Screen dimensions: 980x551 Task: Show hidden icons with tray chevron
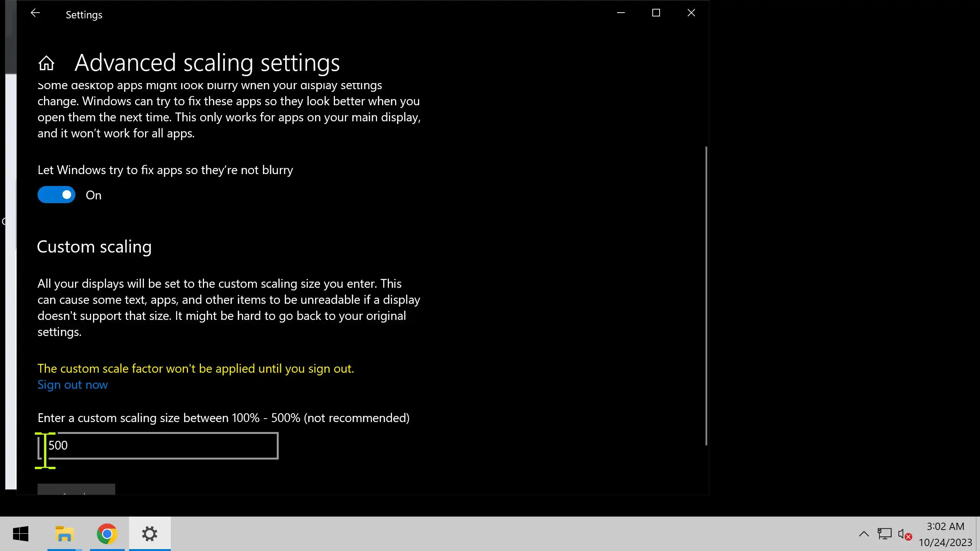[x=864, y=534]
